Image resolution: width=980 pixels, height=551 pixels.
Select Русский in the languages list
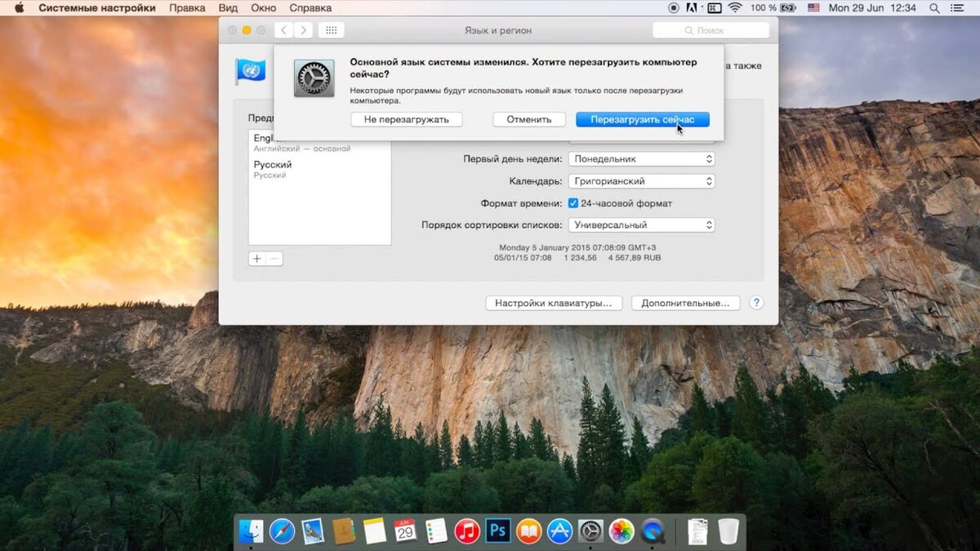[x=319, y=169]
